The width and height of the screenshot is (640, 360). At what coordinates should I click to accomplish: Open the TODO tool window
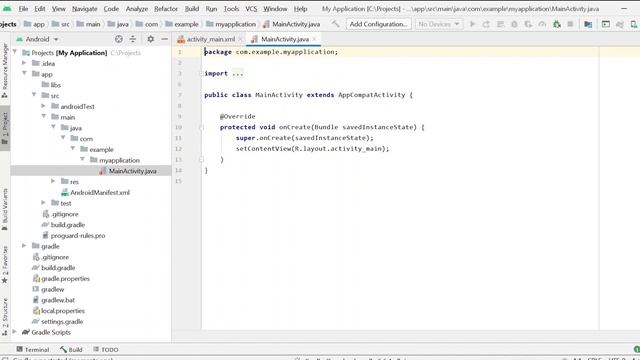106,349
